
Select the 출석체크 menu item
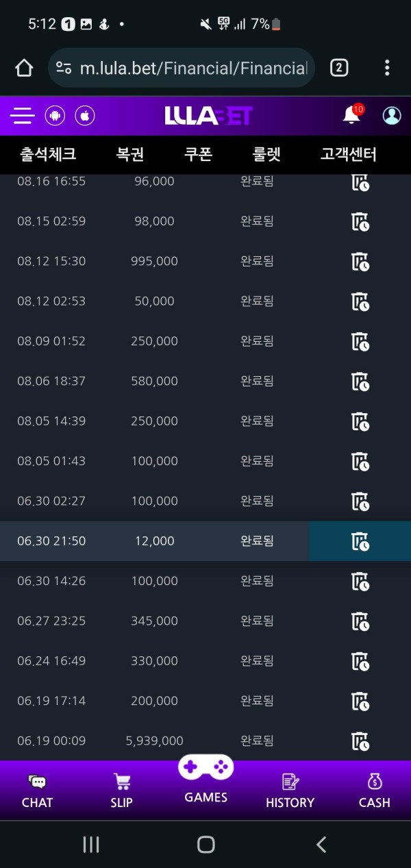click(48, 154)
